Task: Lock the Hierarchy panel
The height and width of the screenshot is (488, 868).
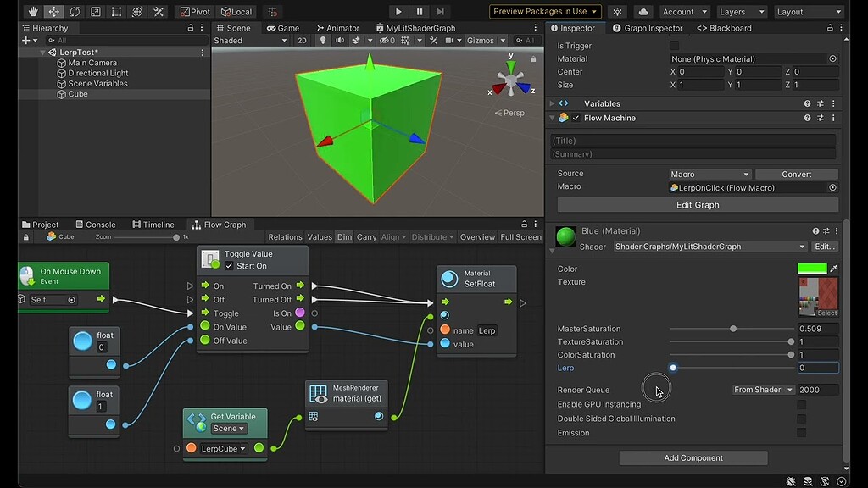Action: [191, 28]
